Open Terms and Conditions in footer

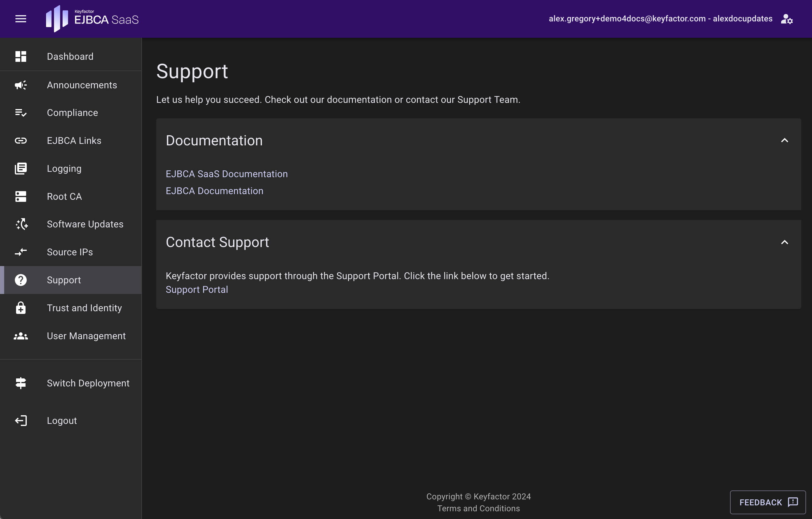[478, 508]
